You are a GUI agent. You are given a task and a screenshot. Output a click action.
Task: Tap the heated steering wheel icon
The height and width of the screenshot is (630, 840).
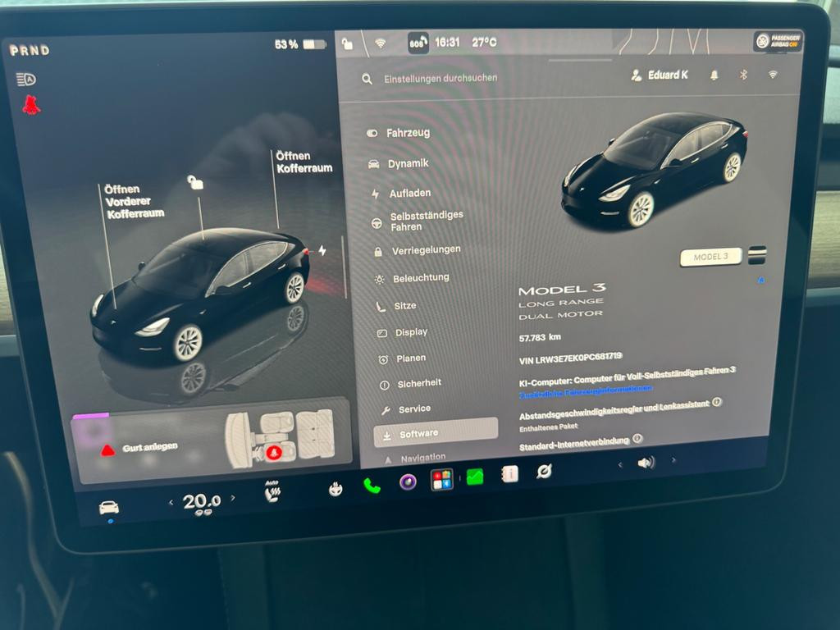(x=336, y=489)
